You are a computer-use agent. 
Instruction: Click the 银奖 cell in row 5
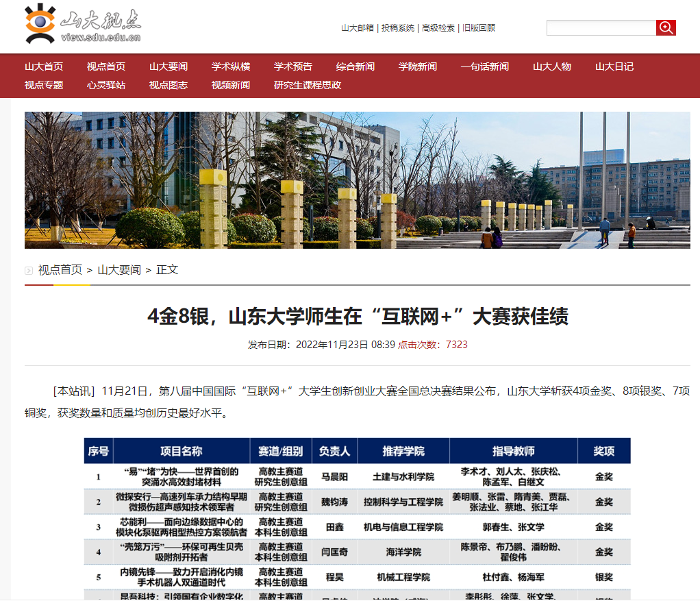click(604, 577)
